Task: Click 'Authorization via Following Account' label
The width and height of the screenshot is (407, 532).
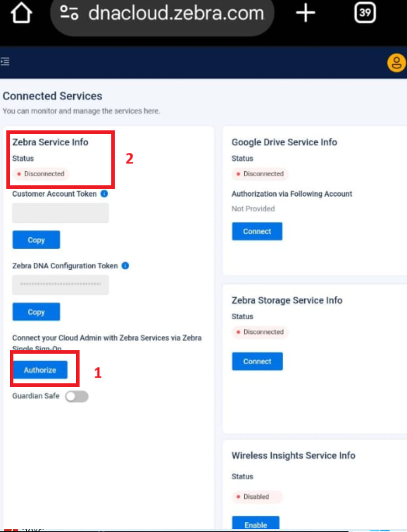Action: tap(292, 194)
